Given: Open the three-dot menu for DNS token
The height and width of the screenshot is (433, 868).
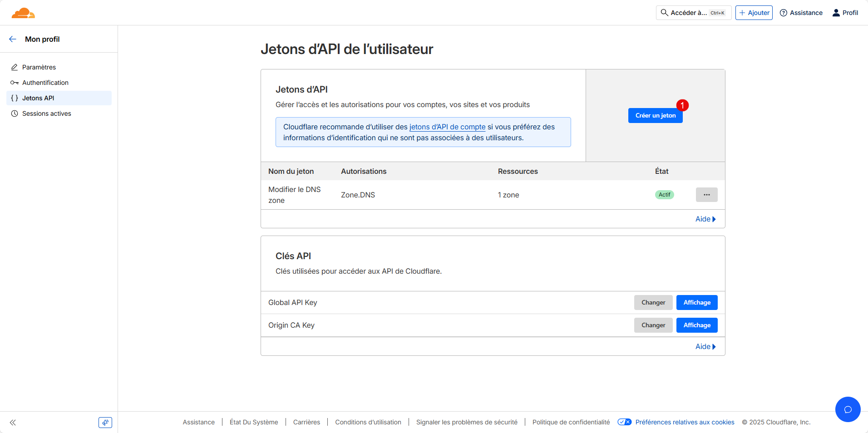Looking at the screenshot, I should 706,195.
